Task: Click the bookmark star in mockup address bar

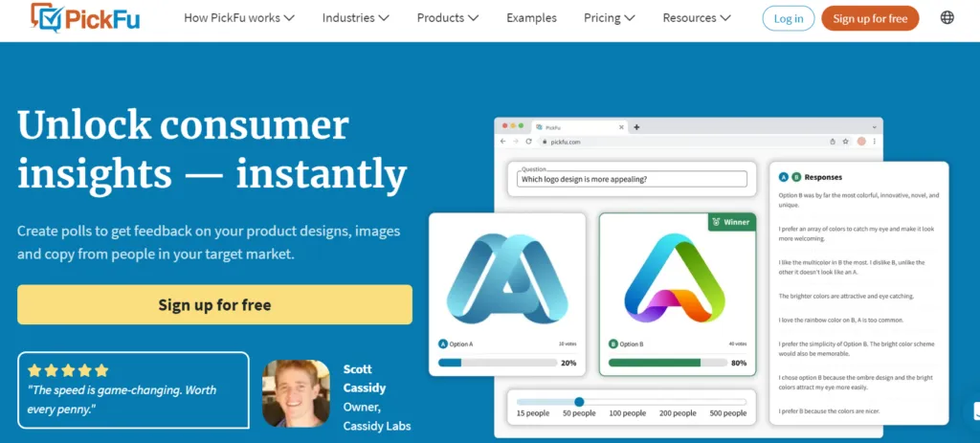Action: coord(845,142)
